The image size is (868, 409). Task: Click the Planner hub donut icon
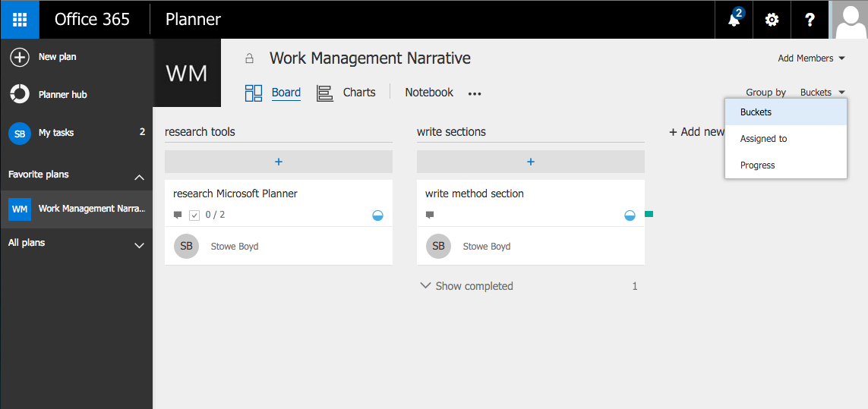(20, 95)
